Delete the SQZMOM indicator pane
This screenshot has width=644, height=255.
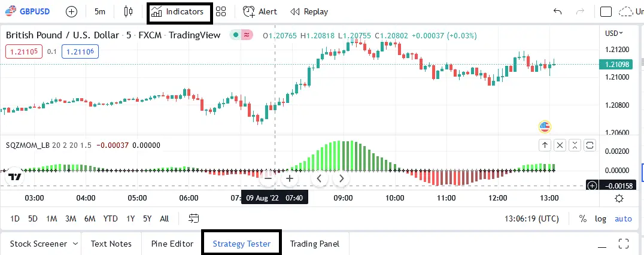click(560, 145)
